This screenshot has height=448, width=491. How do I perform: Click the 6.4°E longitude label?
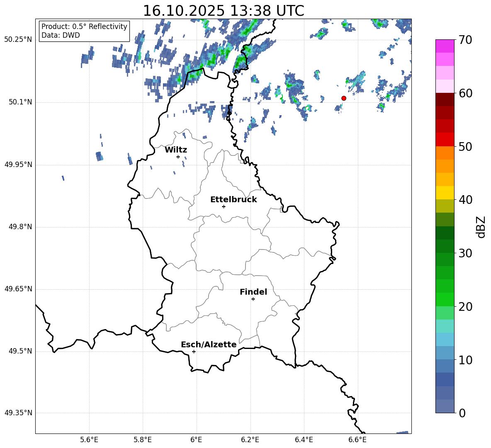[304, 440]
